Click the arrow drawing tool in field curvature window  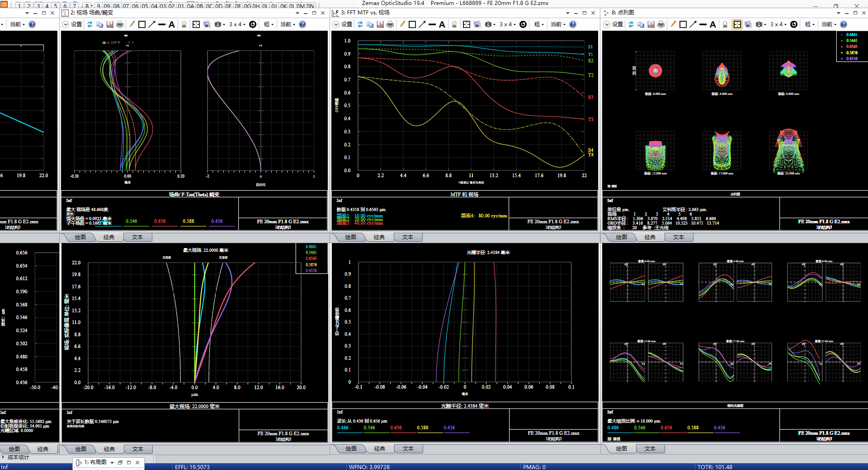tap(152, 24)
